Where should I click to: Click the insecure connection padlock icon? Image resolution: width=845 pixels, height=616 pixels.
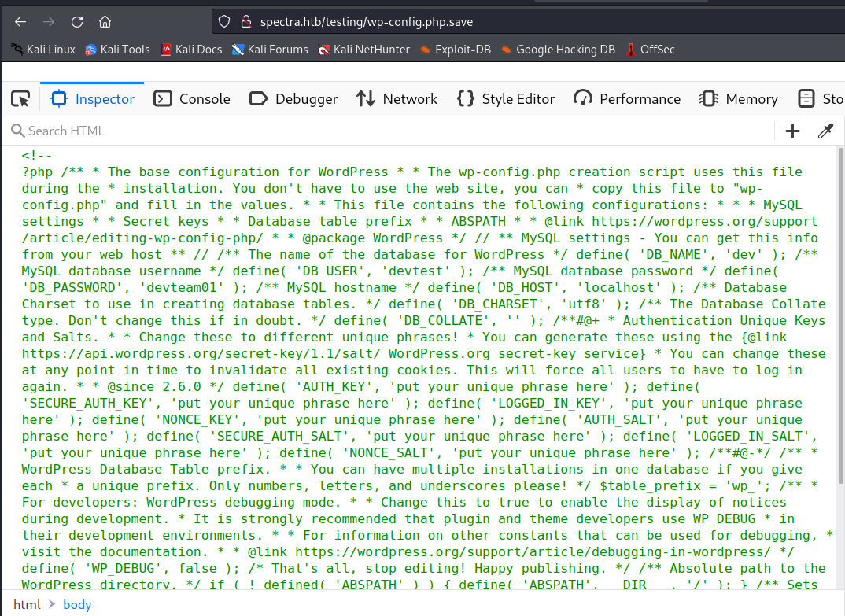[x=245, y=22]
